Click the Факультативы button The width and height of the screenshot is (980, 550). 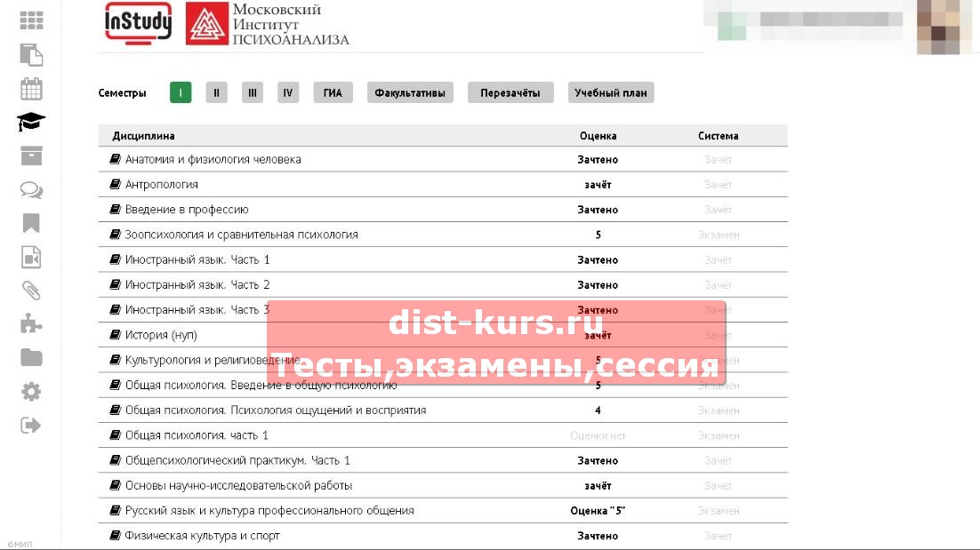coord(410,92)
